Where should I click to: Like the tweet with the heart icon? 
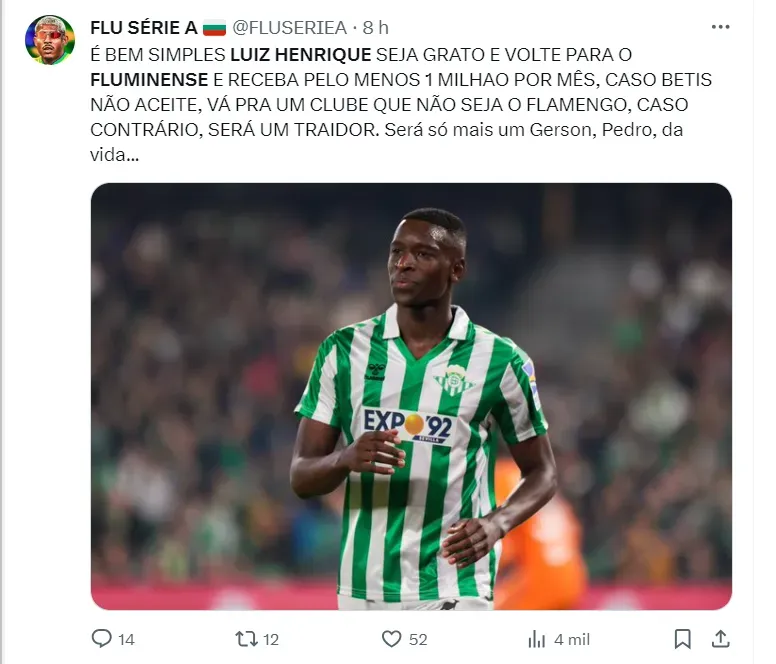391,639
